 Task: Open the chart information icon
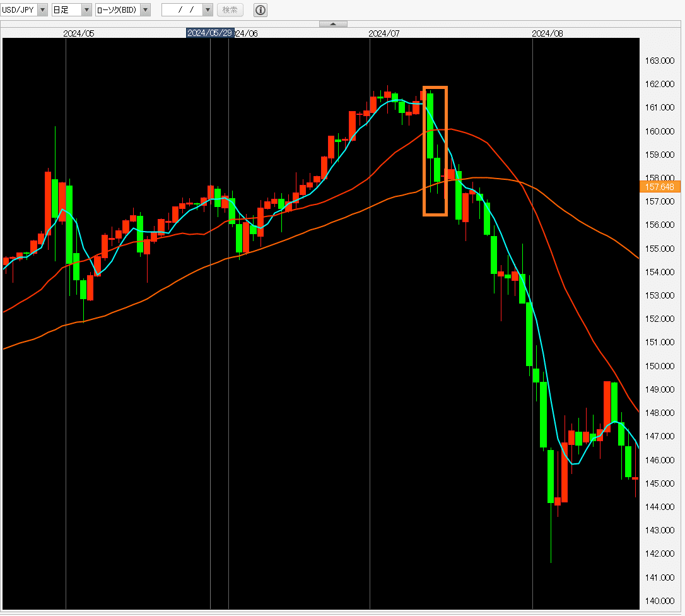261,9
